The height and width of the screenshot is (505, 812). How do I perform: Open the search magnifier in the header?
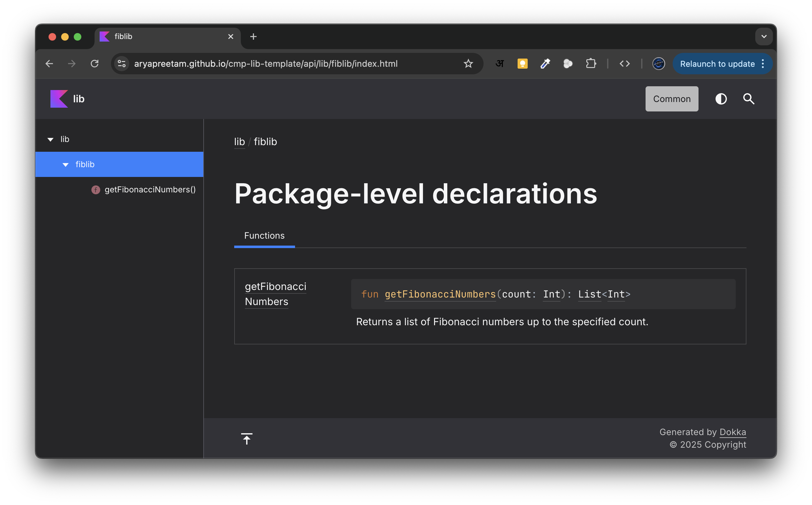click(749, 99)
